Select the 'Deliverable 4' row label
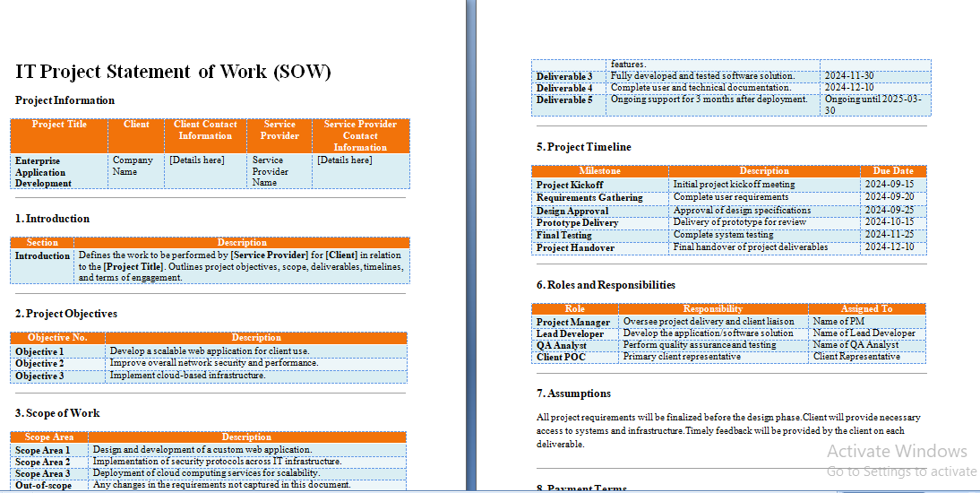This screenshot has width=980, height=493. tap(564, 88)
